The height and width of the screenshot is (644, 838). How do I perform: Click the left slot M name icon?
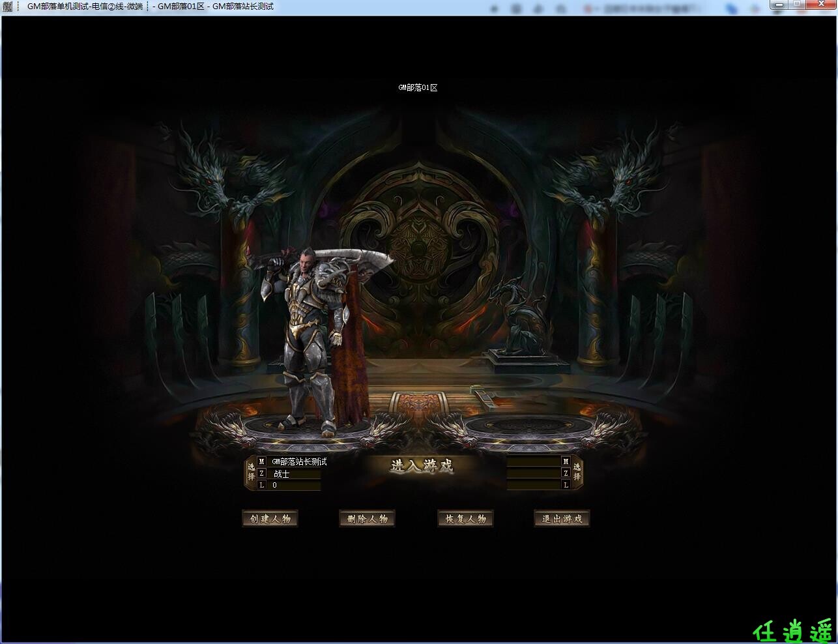click(x=262, y=461)
